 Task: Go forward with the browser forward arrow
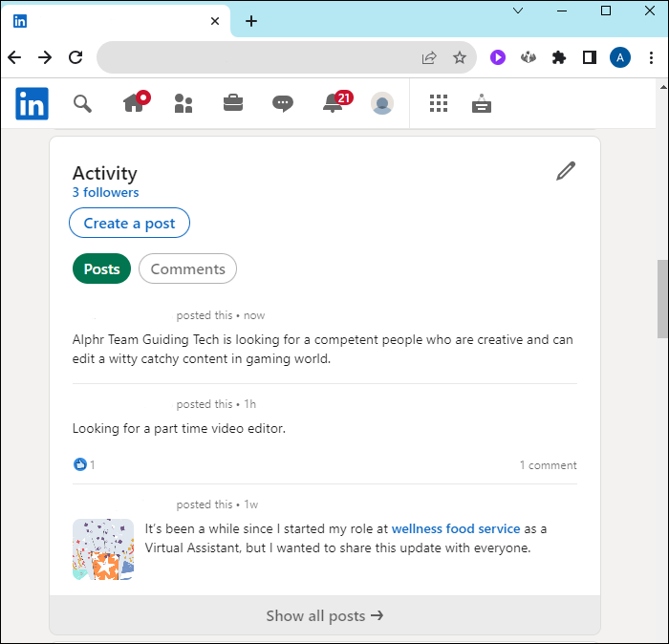pos(45,57)
